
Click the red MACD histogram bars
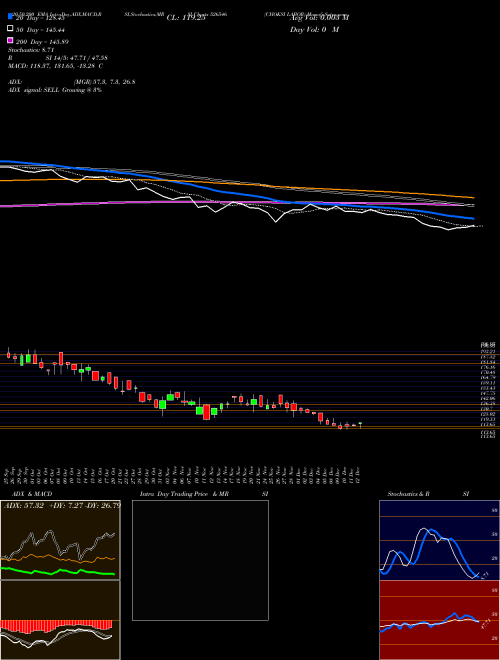(x=56, y=625)
